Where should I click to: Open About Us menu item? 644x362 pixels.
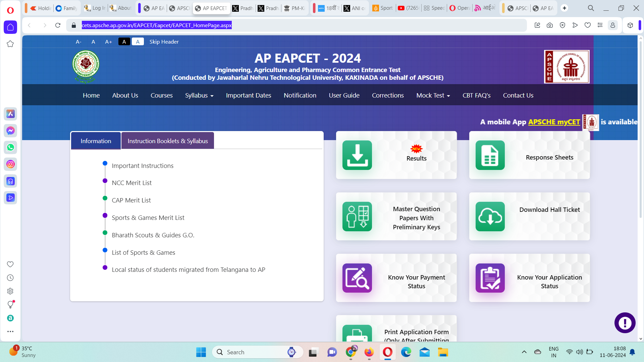(125, 96)
